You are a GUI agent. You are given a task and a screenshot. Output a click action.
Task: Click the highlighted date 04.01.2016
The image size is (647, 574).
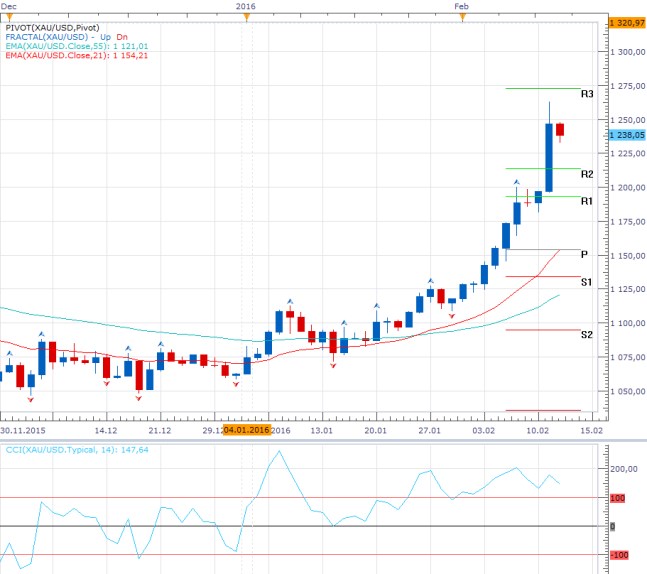point(246,430)
